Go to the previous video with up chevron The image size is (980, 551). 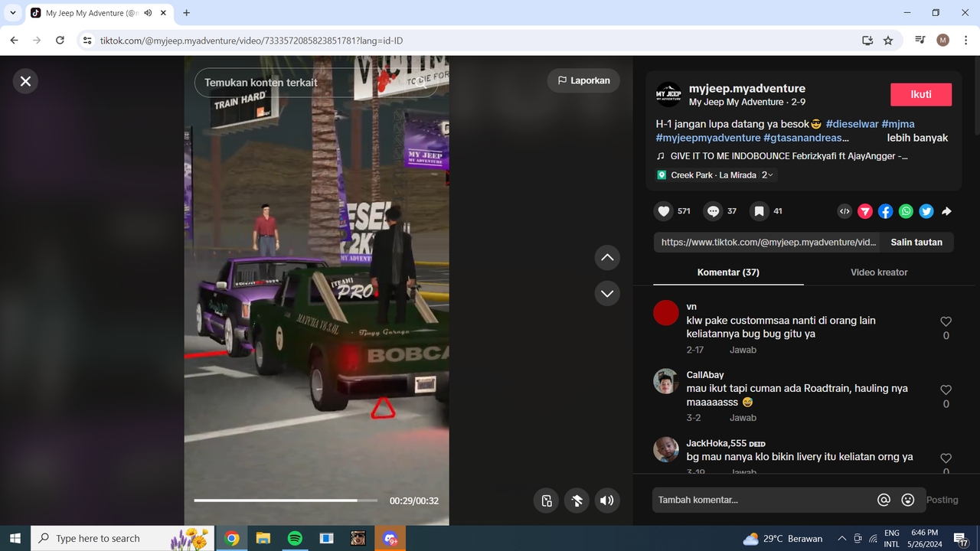point(607,258)
